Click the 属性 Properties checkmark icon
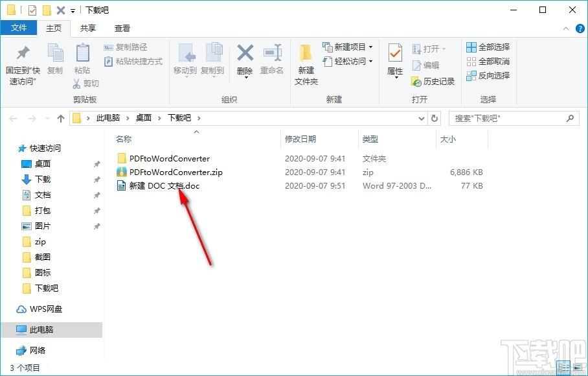The image size is (588, 376). click(395, 53)
